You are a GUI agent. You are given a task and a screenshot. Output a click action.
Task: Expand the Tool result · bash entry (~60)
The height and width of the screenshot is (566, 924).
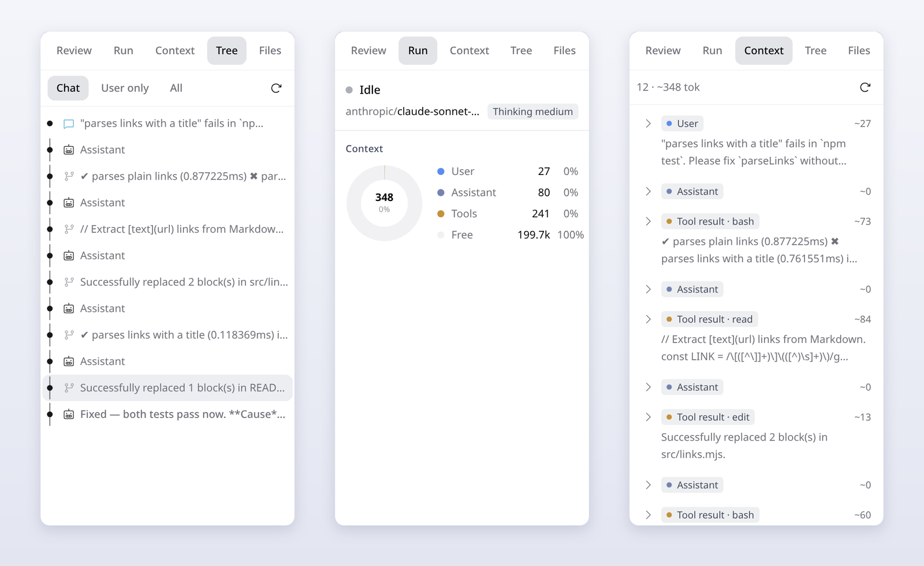tap(648, 515)
